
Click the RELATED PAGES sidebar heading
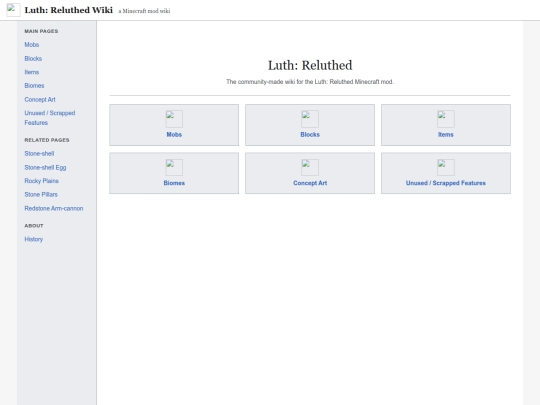coord(47,140)
